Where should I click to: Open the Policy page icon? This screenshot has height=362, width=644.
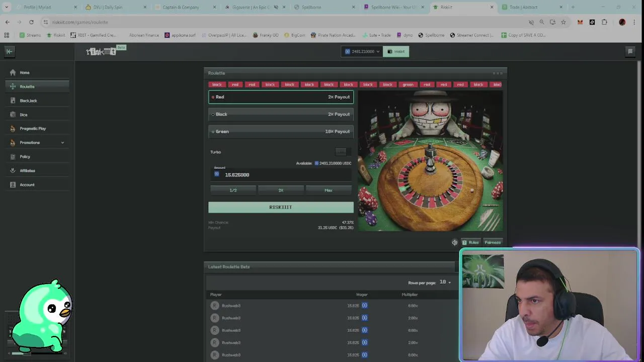tap(13, 156)
